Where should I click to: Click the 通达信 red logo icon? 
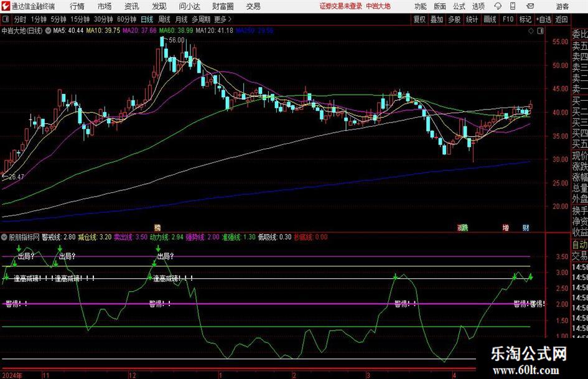[x=6, y=6]
